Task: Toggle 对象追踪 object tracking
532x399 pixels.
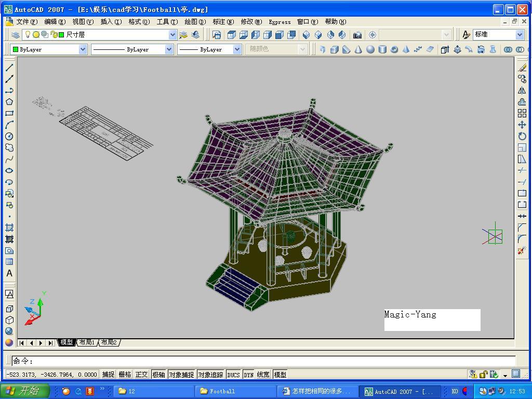Action: [211, 375]
